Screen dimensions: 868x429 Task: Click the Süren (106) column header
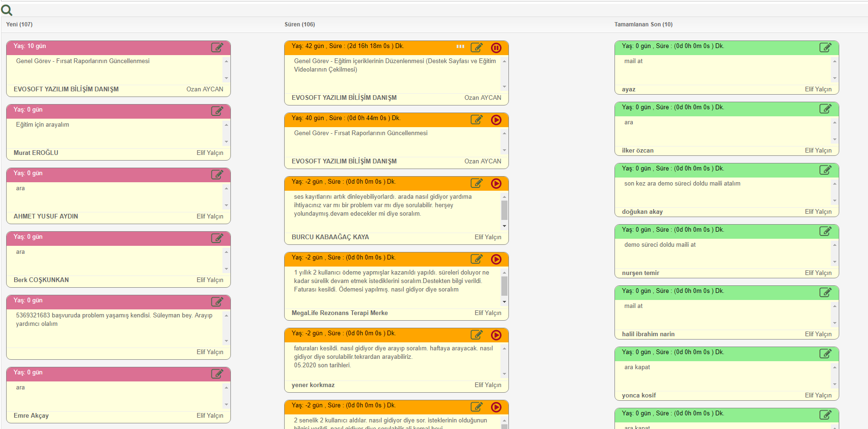coord(300,24)
